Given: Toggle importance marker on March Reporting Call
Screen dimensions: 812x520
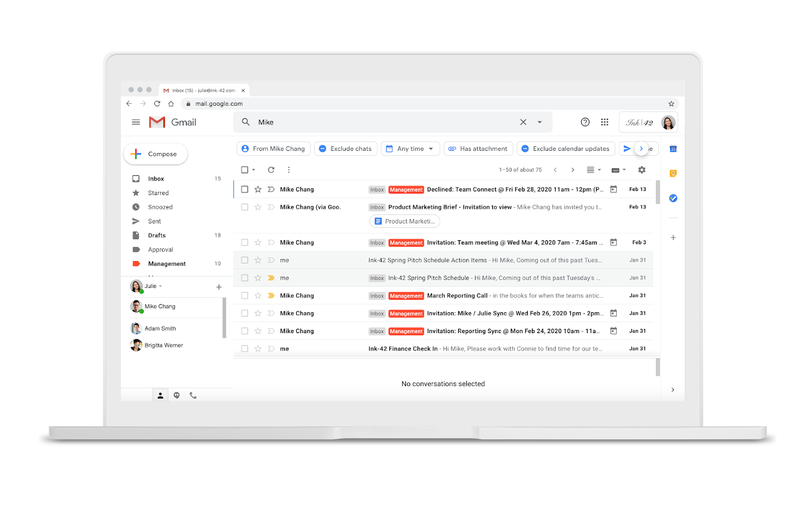Looking at the screenshot, I should pyautogui.click(x=271, y=296).
